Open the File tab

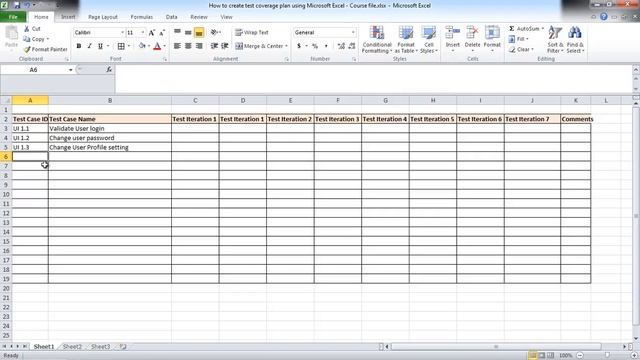[13, 17]
